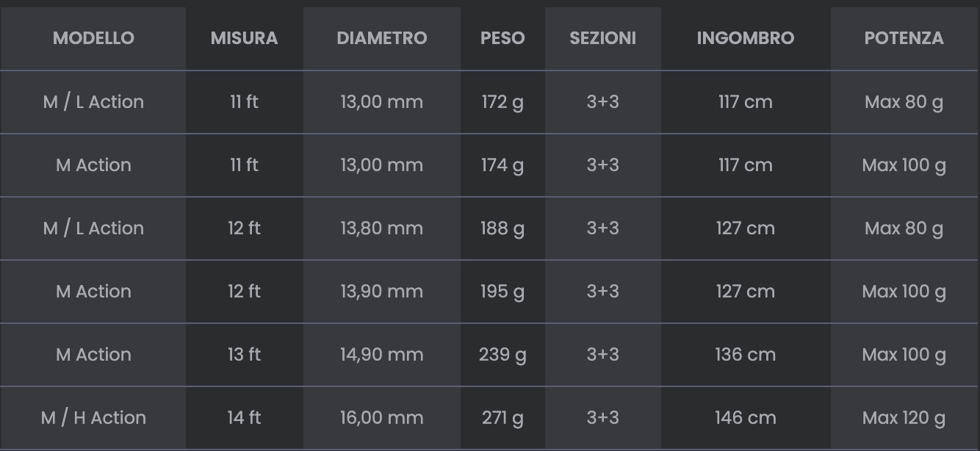This screenshot has height=451, width=980.
Task: Click the POTENZA column header
Action: point(904,38)
